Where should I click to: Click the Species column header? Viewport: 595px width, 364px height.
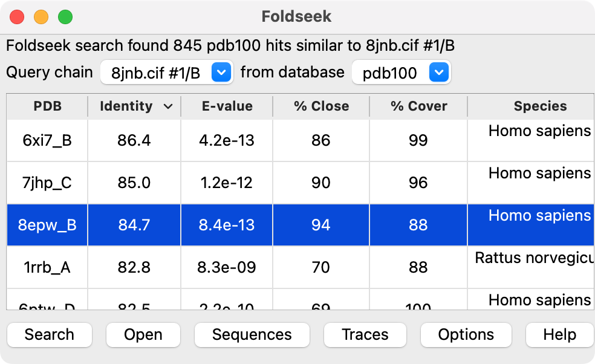[x=540, y=106]
